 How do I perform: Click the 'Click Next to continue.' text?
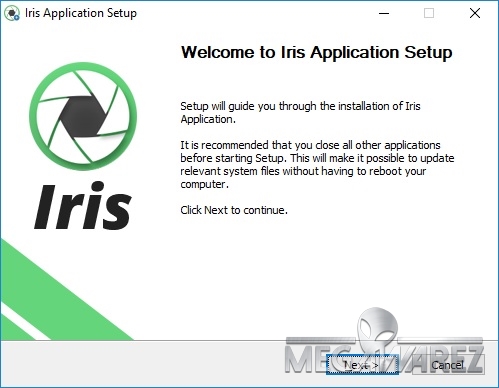click(x=234, y=210)
